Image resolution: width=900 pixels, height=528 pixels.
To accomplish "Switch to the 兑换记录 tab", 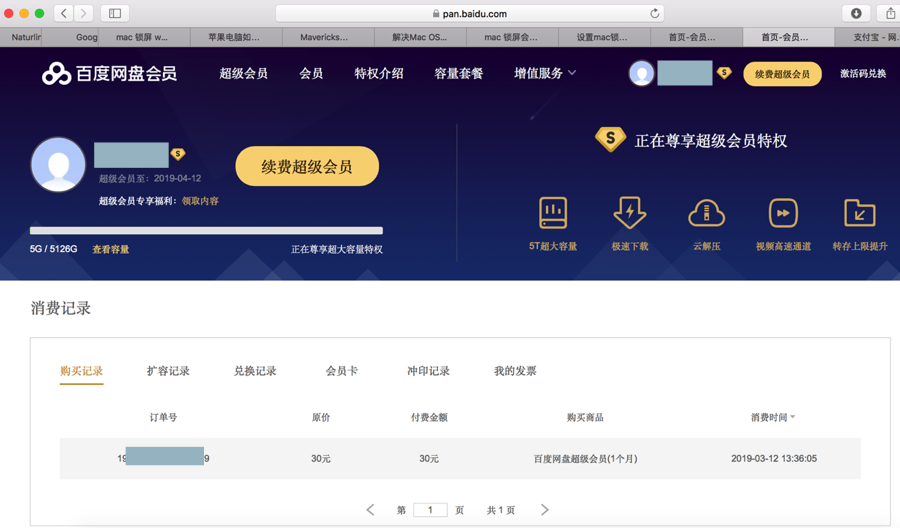I will tap(255, 371).
